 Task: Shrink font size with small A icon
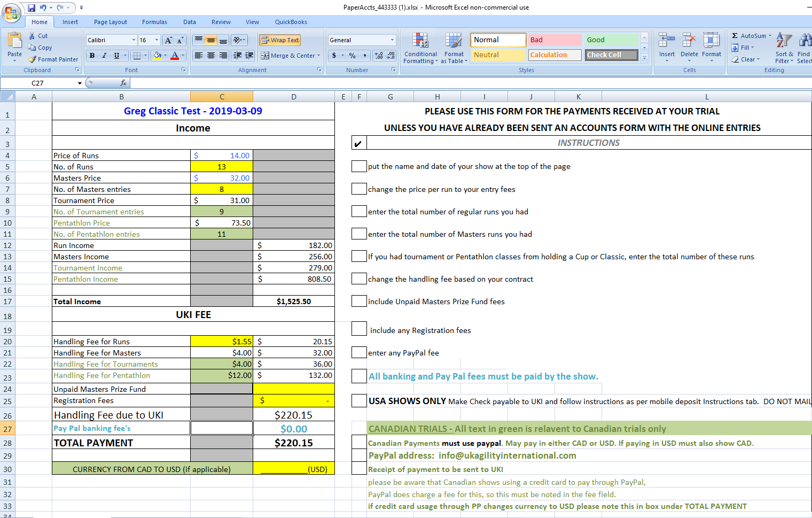180,40
